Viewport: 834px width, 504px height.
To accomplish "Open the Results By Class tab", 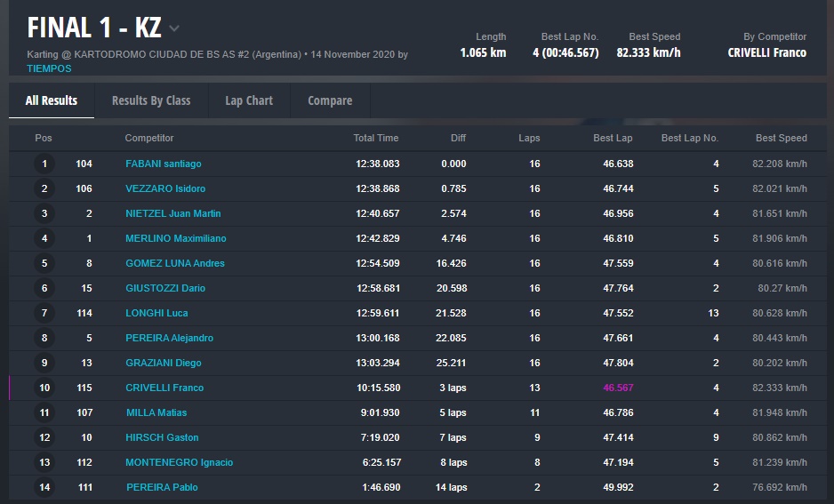I will (151, 100).
